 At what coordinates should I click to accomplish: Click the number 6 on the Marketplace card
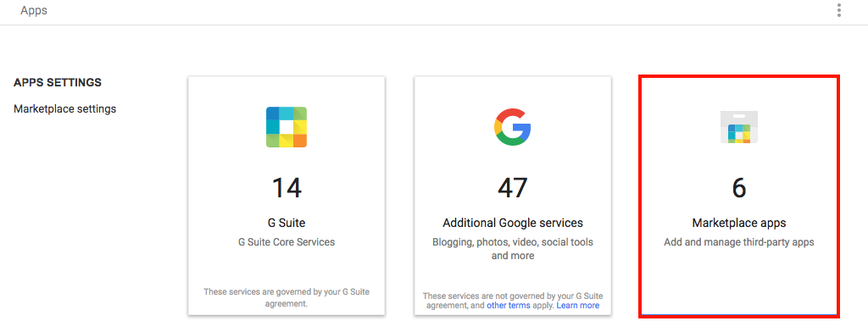click(x=739, y=188)
